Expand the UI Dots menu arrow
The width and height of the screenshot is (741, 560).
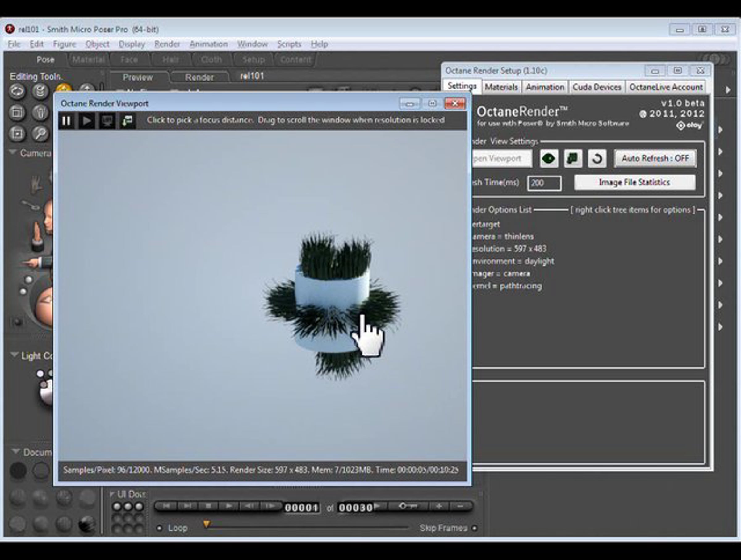(x=113, y=494)
